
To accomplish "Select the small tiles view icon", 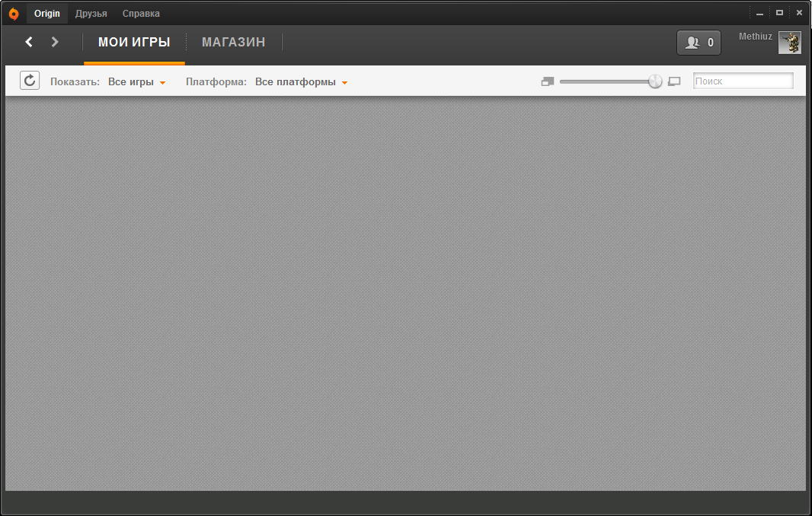I will coord(548,81).
